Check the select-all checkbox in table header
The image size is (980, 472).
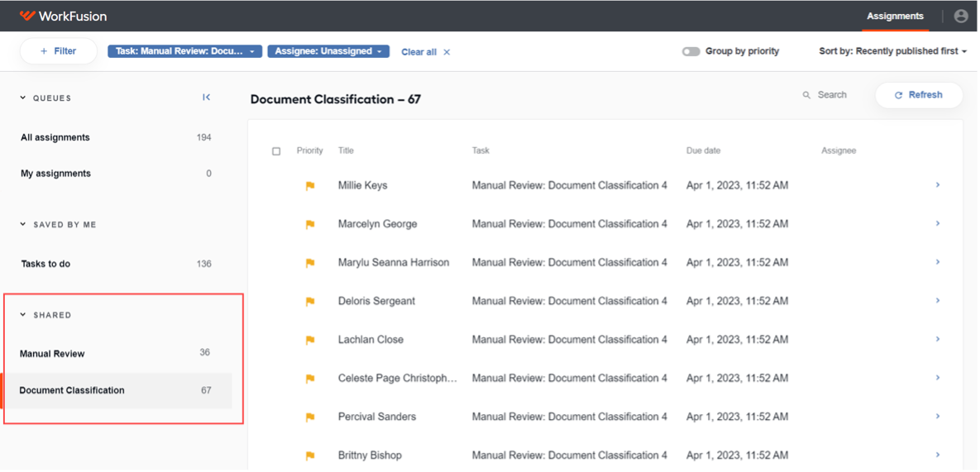pos(276,151)
